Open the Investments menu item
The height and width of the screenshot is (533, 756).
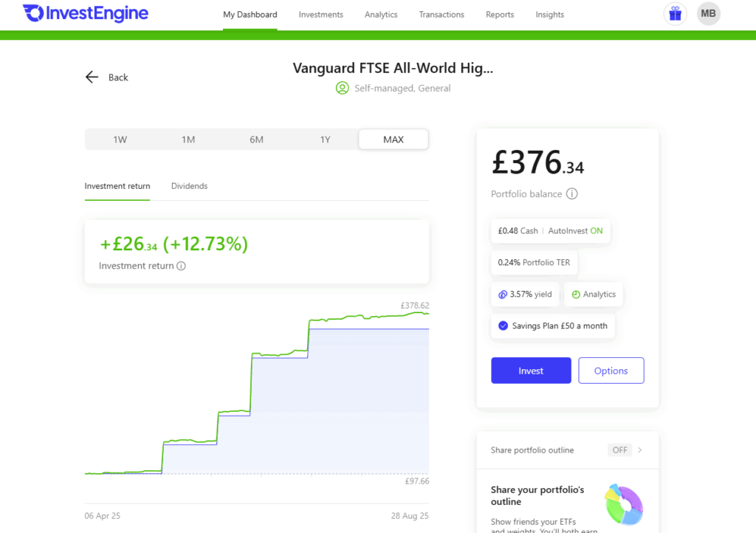click(x=320, y=15)
